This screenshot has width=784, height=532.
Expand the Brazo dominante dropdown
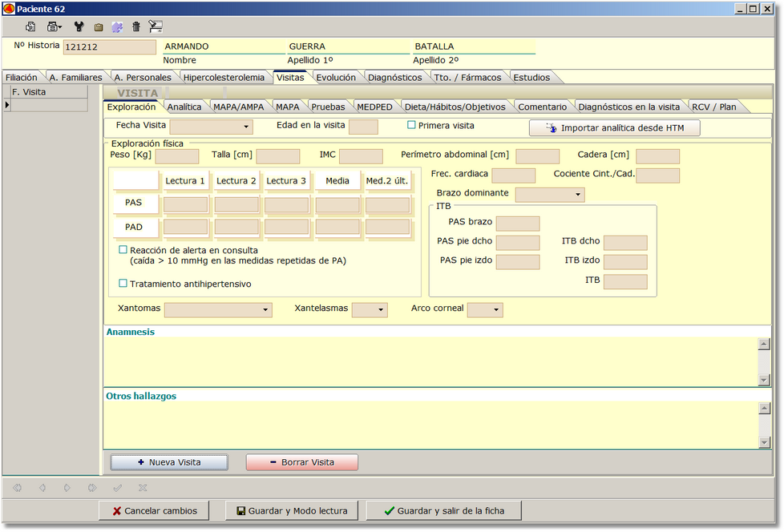coord(578,195)
